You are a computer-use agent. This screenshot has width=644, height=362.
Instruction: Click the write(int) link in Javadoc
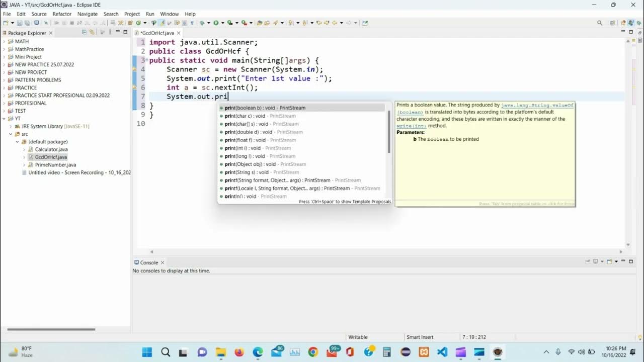[x=412, y=126]
